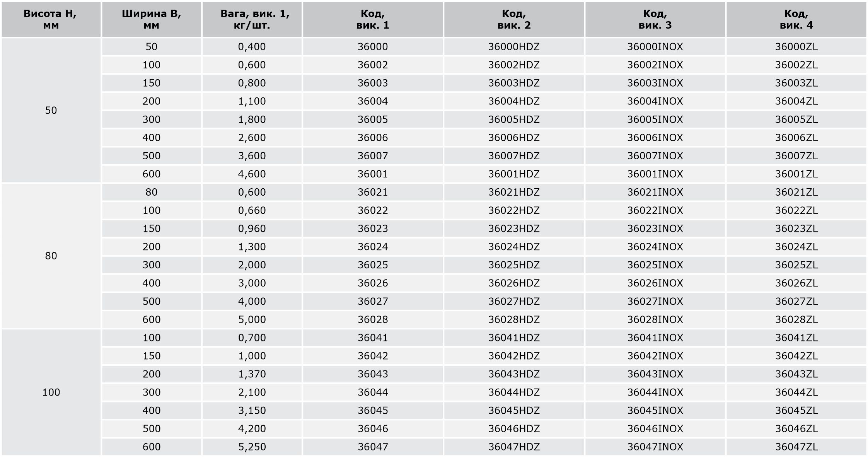
Task: Click code cell 36001ZL
Action: coord(796,174)
